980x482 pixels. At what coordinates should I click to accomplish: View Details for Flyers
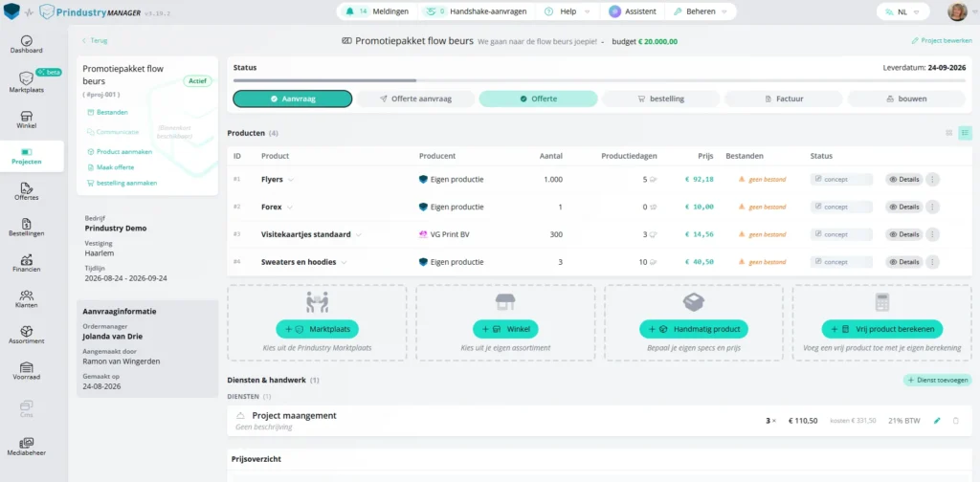903,179
